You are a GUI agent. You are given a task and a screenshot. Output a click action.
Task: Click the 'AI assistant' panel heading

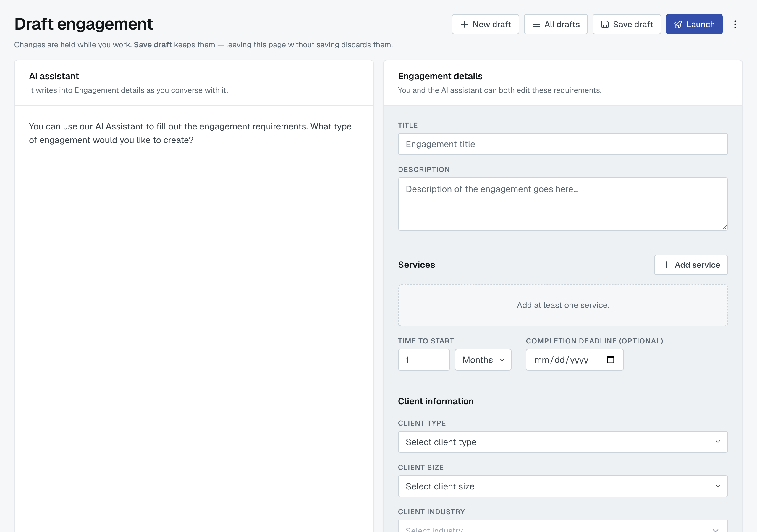tap(54, 76)
